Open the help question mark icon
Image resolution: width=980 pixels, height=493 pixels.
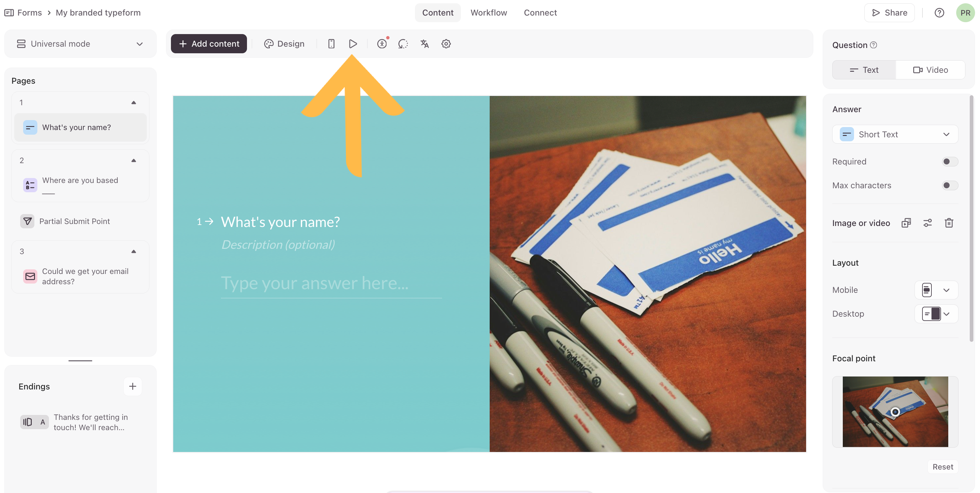coord(939,13)
